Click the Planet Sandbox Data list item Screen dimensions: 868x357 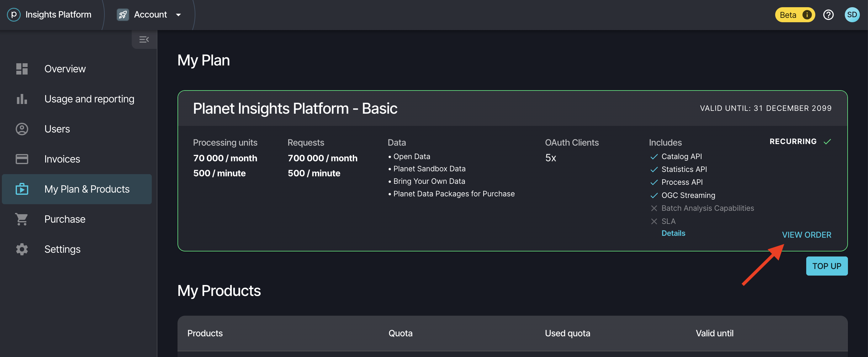click(x=426, y=168)
